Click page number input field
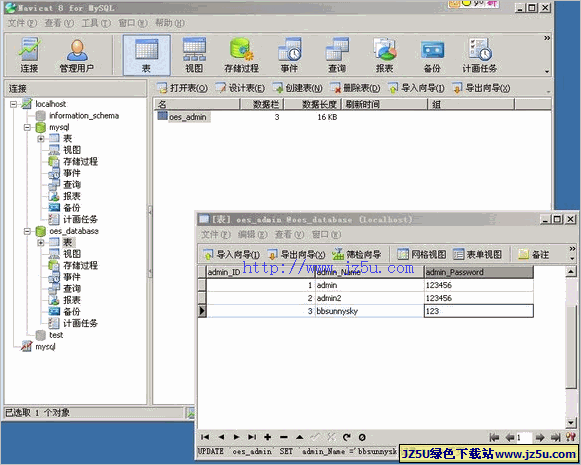This screenshot has width=581, height=465. (x=524, y=438)
